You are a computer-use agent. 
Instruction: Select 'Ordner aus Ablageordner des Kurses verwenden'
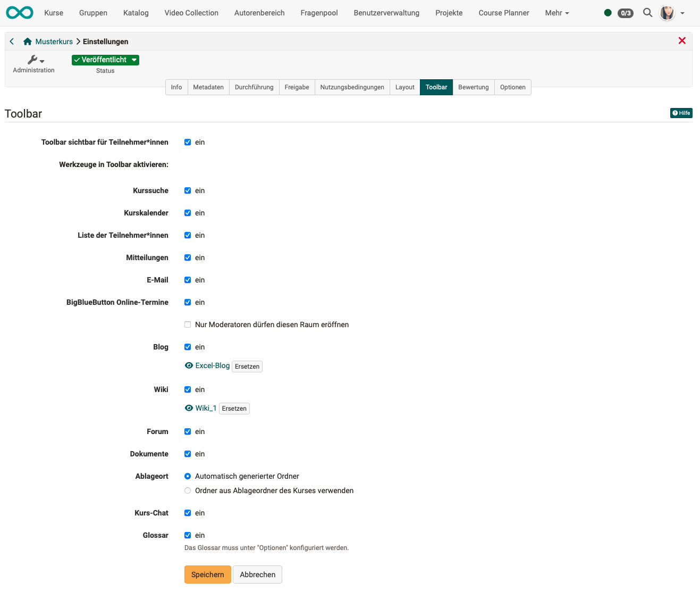click(x=188, y=490)
